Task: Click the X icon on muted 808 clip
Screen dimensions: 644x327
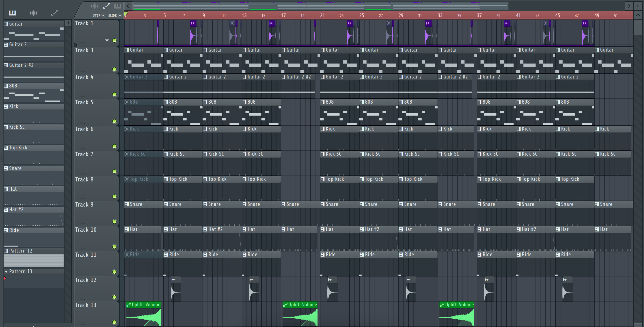Action: point(127,102)
